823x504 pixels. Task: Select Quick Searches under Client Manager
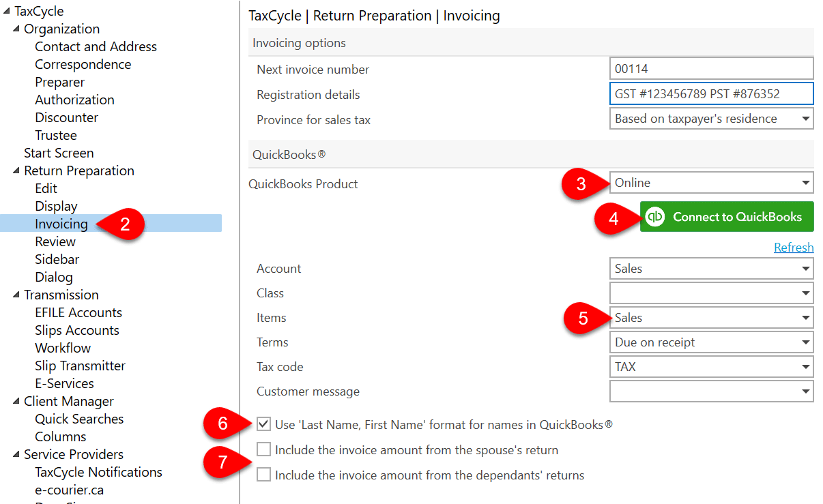coord(80,419)
